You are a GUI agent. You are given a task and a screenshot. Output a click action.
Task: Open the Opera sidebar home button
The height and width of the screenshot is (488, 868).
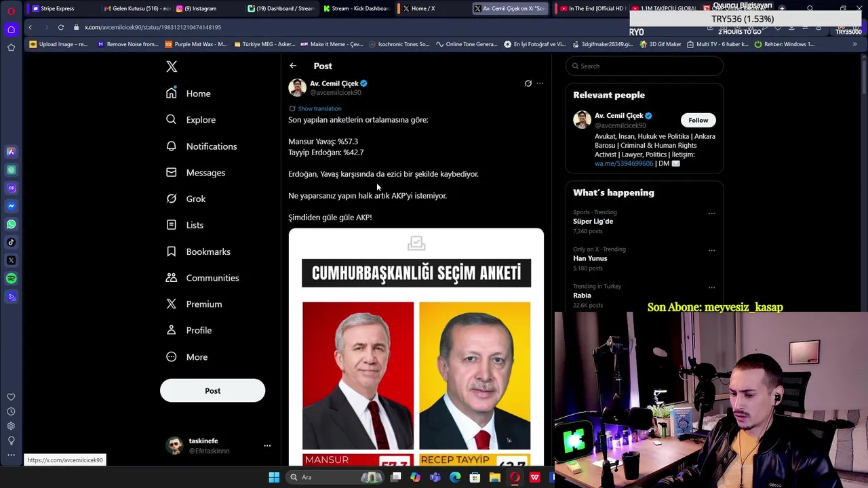click(11, 29)
